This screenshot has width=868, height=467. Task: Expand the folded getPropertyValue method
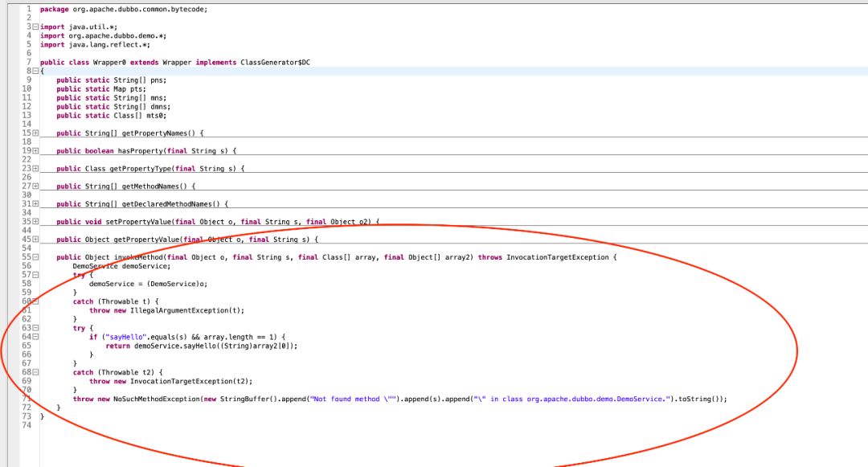click(x=35, y=239)
